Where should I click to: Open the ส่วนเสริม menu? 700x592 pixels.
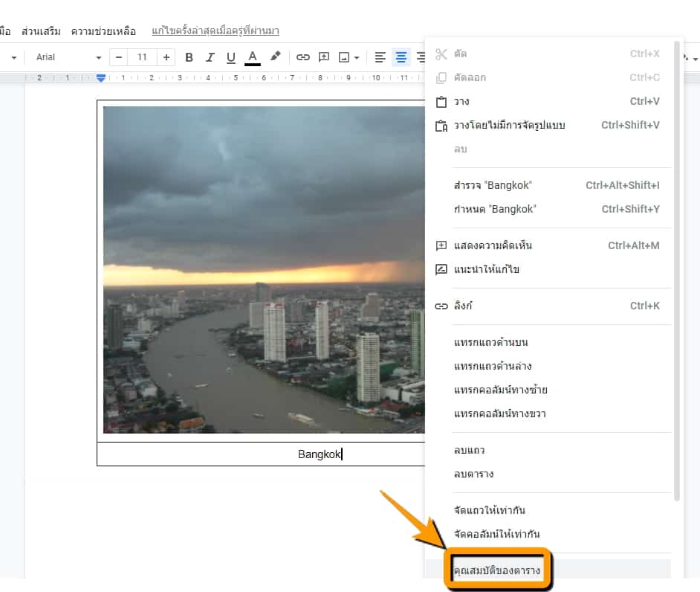(41, 31)
